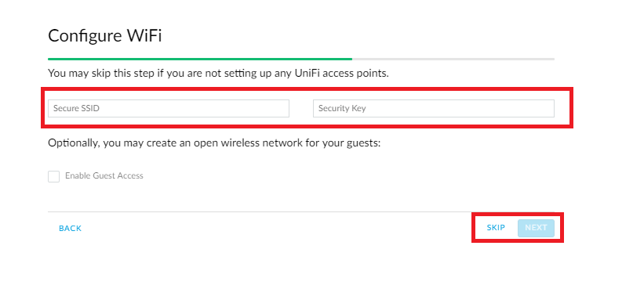The height and width of the screenshot is (289, 644).
Task: Go to the previous step with BACK
Action: pyautogui.click(x=71, y=229)
